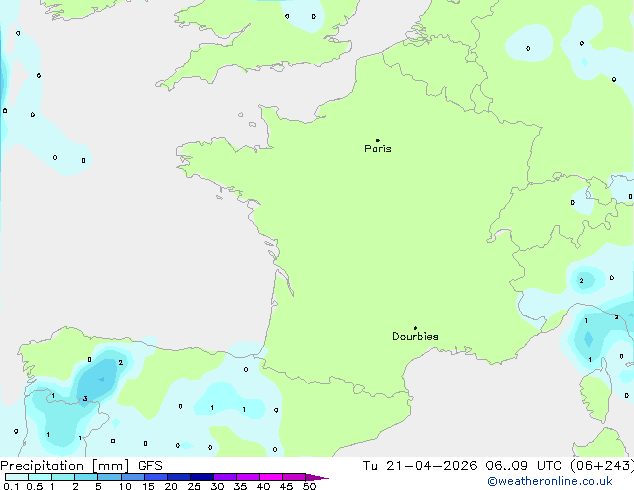Pick the legend swatch starting at 10
The width and height of the screenshot is (634, 490).
[133, 477]
